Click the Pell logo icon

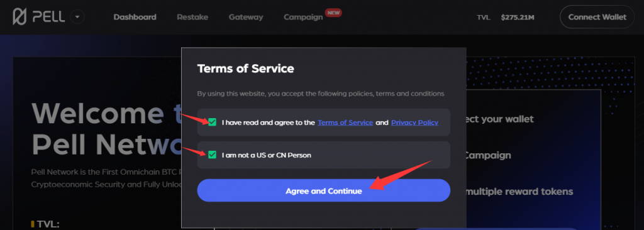tap(19, 17)
